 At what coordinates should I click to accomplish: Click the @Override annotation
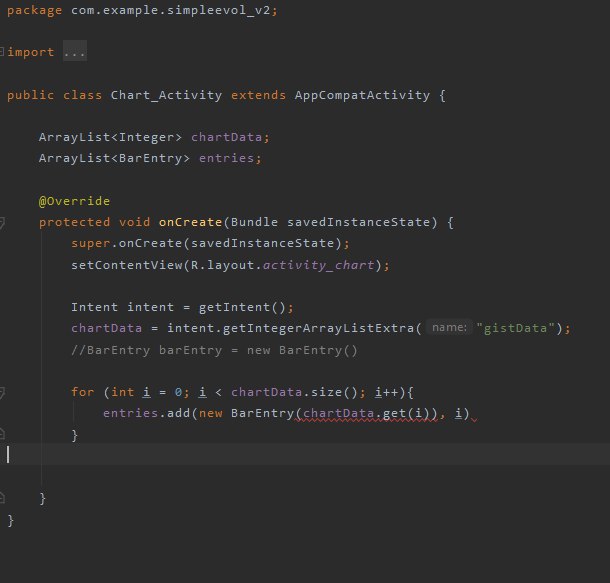(x=74, y=201)
